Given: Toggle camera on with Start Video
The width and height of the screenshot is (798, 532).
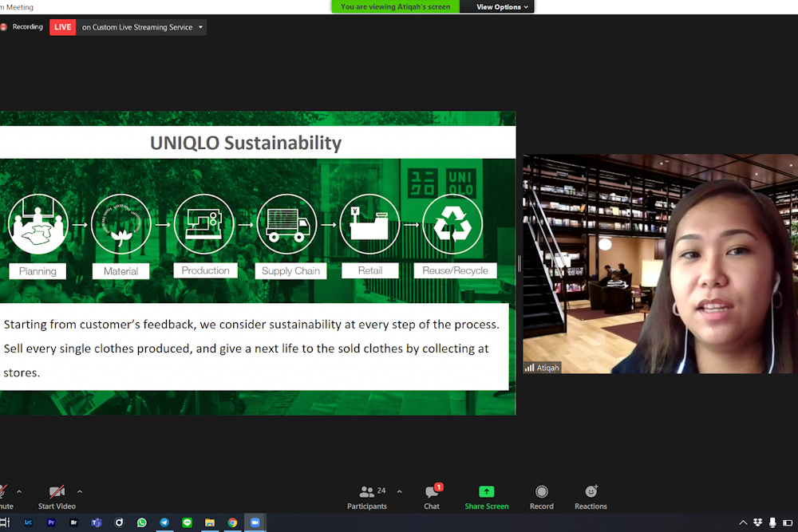Looking at the screenshot, I should point(57,496).
